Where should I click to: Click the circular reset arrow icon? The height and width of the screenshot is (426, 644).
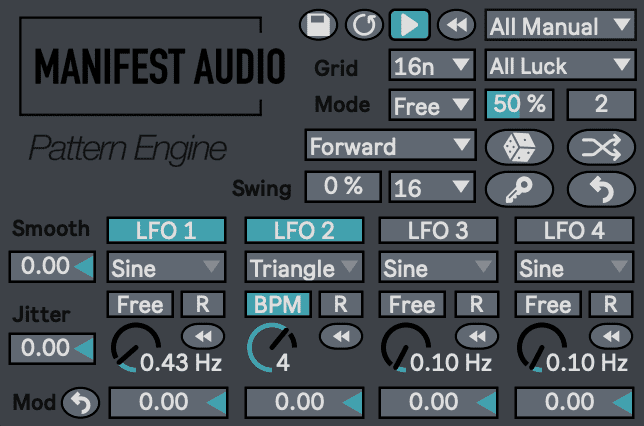(364, 25)
